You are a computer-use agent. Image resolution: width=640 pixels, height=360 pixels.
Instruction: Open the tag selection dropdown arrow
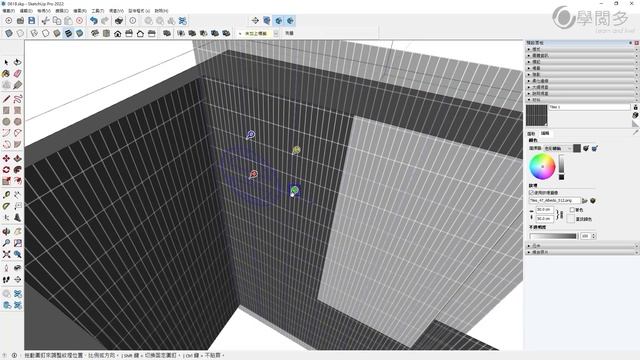[x=276, y=33]
